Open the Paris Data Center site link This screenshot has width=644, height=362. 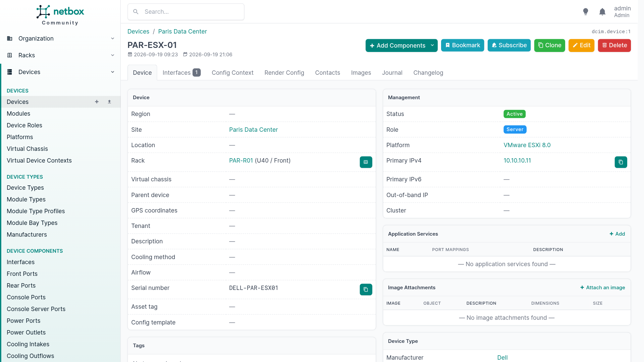(253, 130)
